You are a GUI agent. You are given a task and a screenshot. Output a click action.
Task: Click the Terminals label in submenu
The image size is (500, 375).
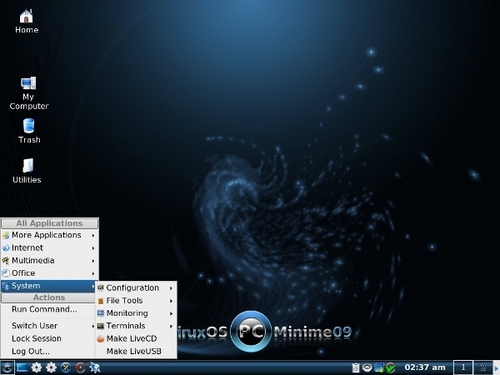click(126, 326)
